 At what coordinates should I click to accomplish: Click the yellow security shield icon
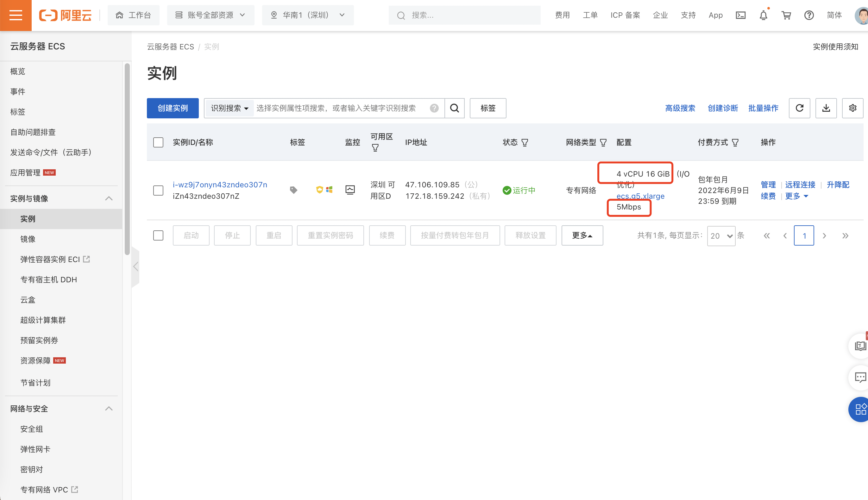tap(319, 189)
